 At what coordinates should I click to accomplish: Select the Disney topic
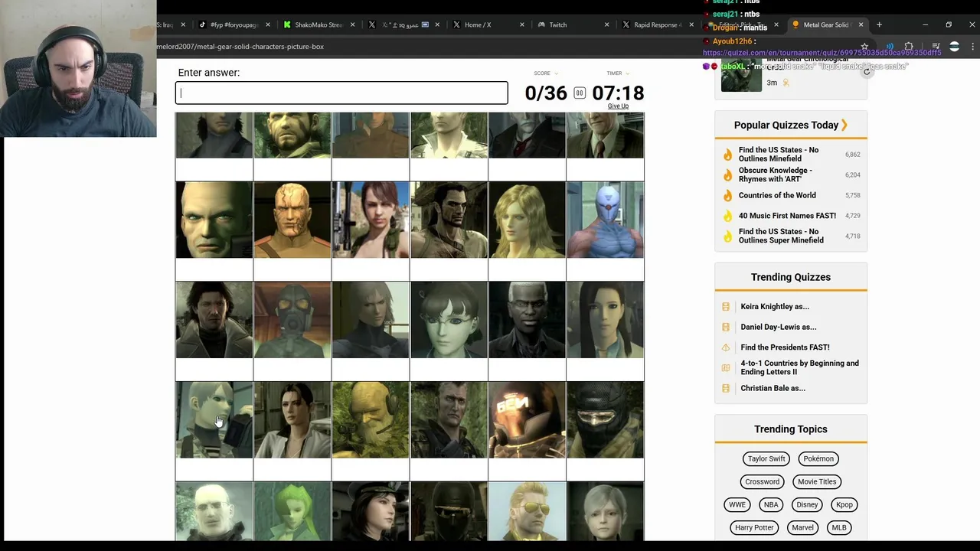(x=807, y=505)
